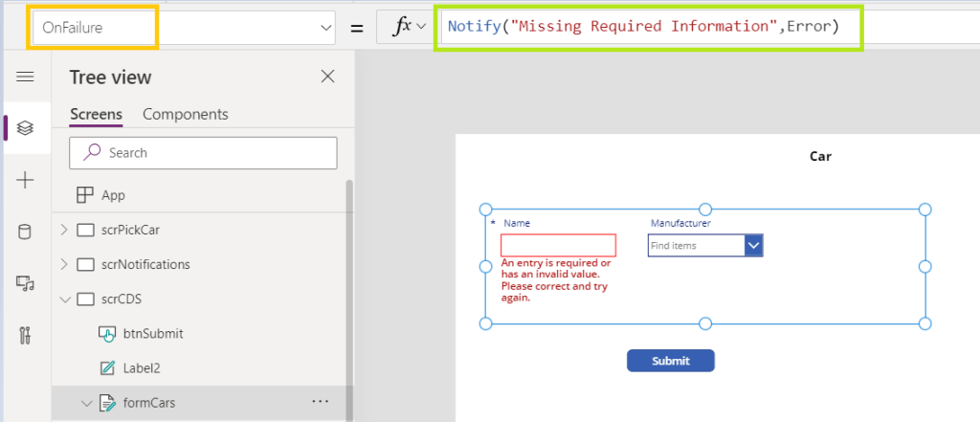Viewport: 980px width, 422px height.
Task: Open the Data sources cylinder icon
Action: (26, 232)
